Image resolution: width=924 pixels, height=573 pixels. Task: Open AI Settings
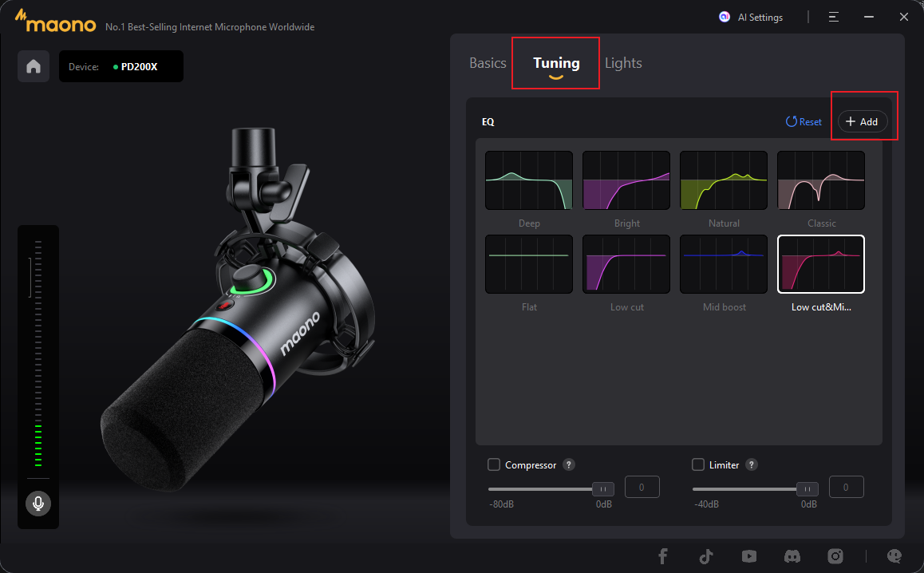coord(751,17)
